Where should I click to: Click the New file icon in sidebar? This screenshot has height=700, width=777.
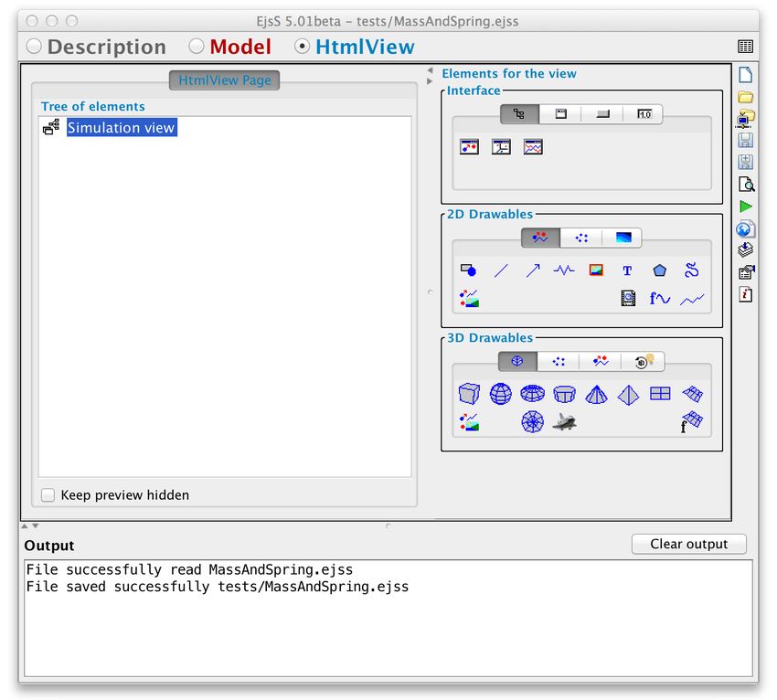(745, 75)
